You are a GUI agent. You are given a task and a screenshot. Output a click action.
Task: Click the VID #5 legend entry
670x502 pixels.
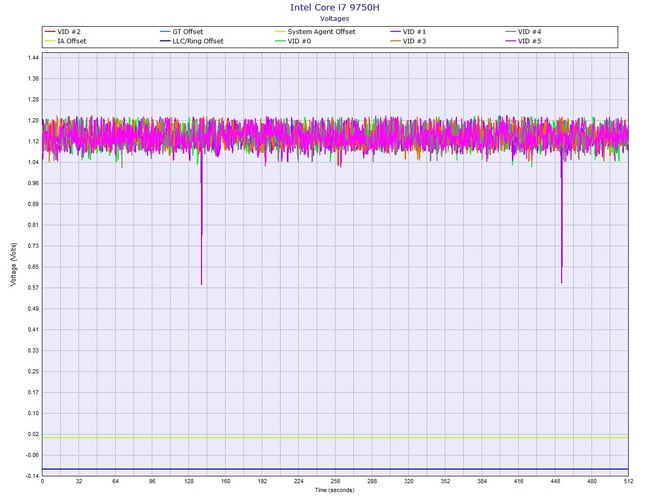point(523,41)
